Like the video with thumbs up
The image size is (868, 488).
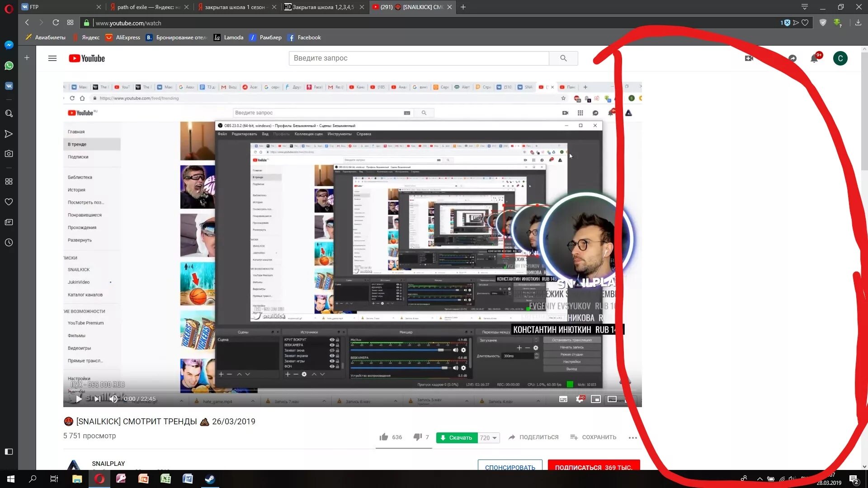384,437
